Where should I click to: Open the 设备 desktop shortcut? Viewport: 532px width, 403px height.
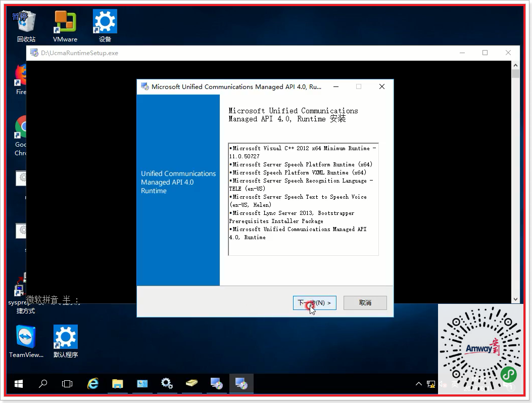click(x=105, y=26)
